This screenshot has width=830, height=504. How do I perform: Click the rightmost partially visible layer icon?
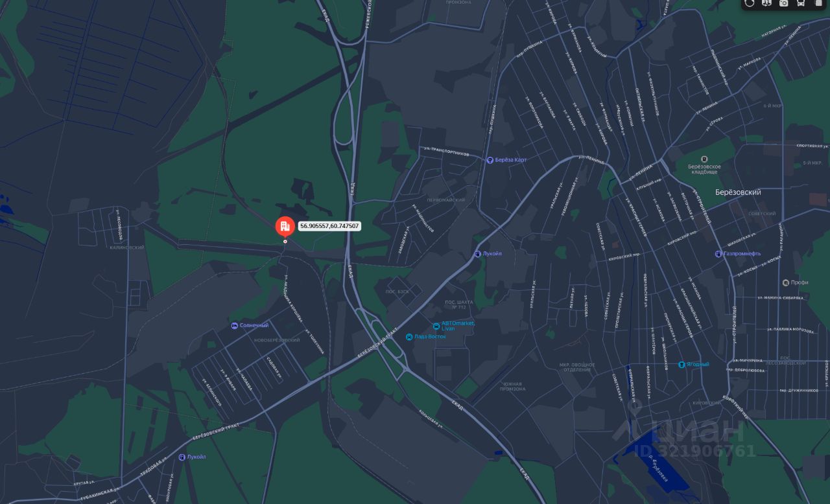818,3
